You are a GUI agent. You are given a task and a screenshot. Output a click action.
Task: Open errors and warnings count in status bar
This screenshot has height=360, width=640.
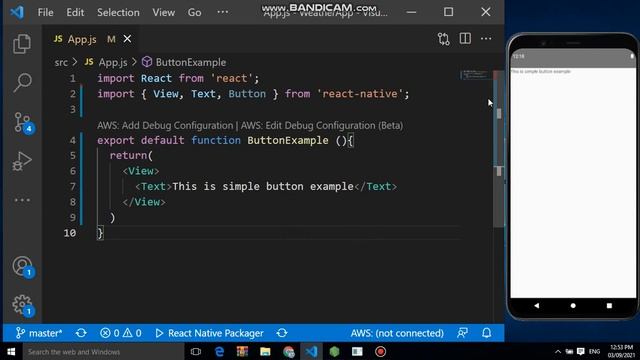point(121,333)
